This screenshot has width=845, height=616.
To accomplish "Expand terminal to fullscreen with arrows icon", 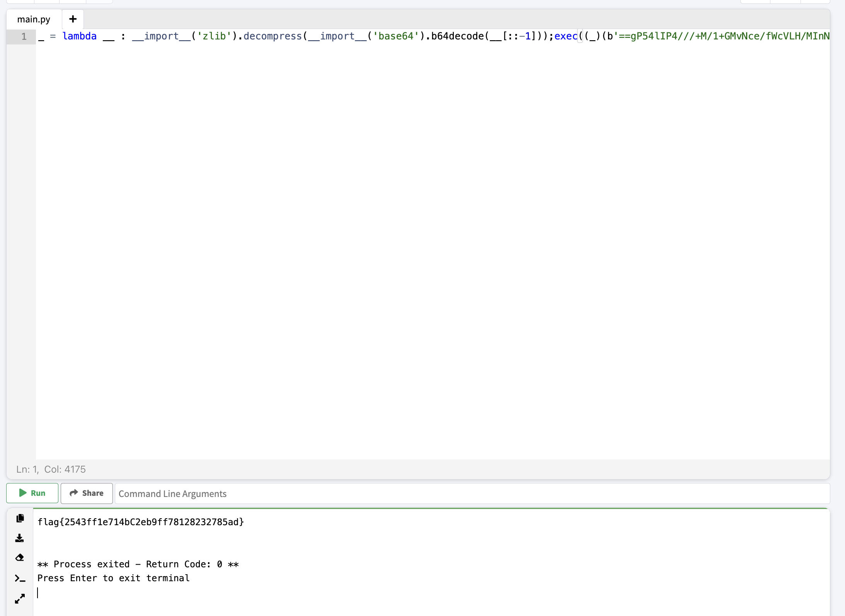I will [20, 599].
